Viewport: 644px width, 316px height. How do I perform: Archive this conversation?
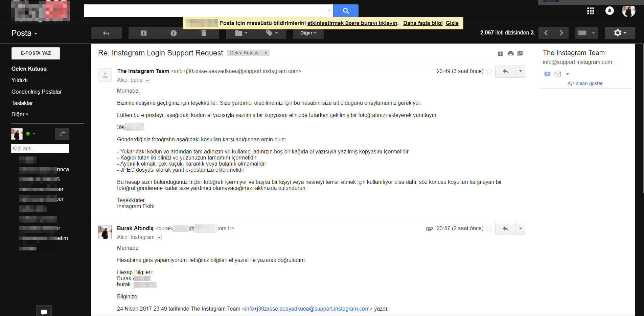click(x=143, y=33)
